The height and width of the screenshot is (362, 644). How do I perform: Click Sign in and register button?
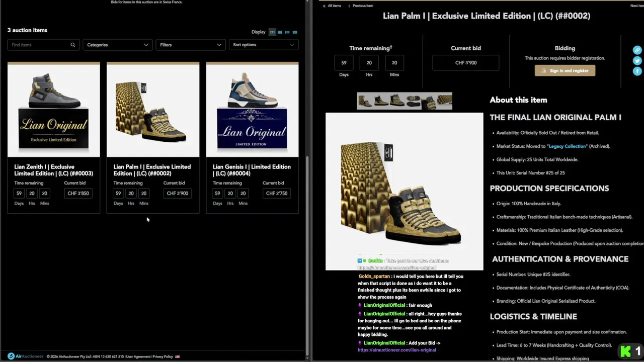click(x=565, y=71)
